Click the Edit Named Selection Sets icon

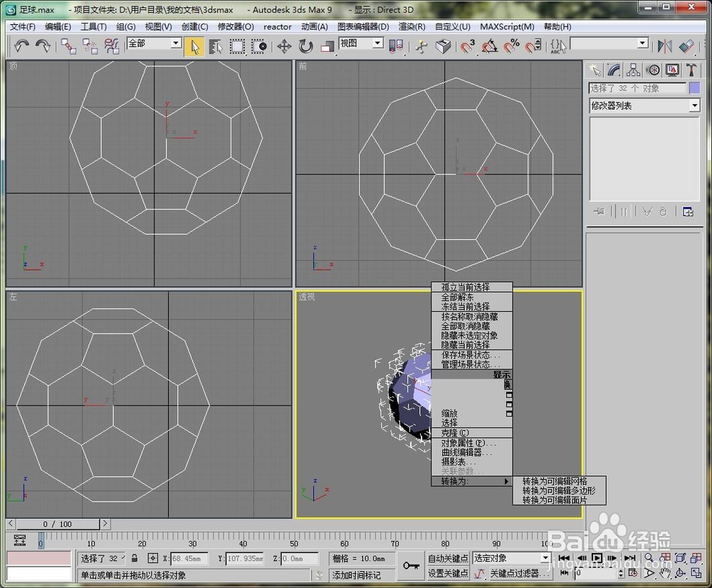point(558,46)
